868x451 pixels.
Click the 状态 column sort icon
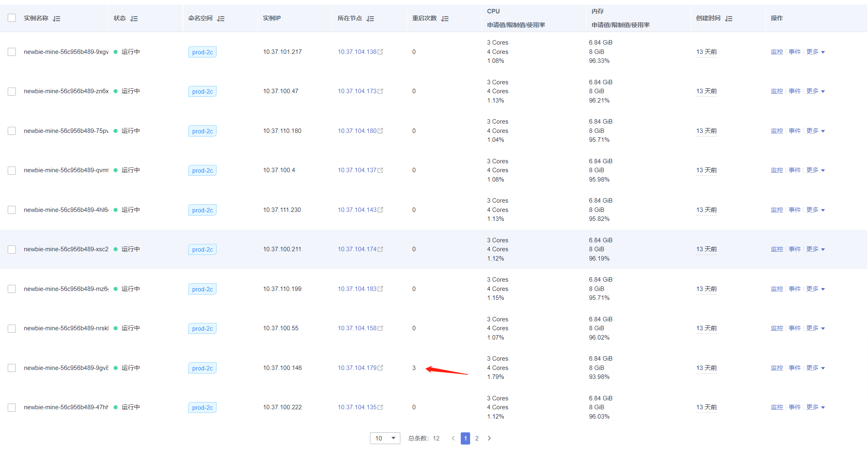point(134,19)
